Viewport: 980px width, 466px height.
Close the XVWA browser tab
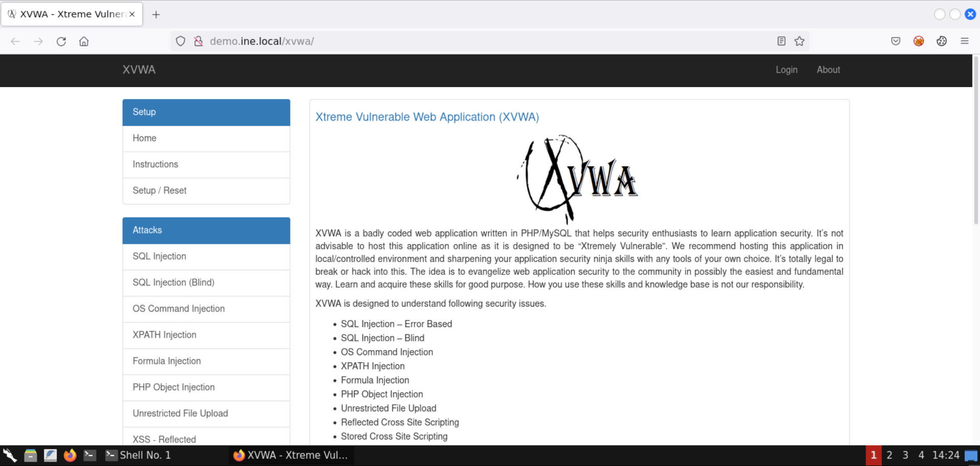(132, 14)
